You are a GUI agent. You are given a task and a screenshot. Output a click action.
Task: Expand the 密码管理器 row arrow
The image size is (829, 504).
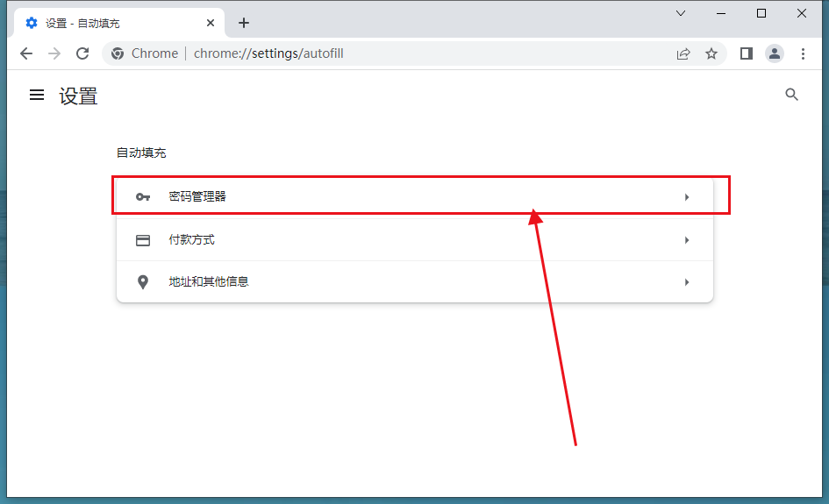pos(687,197)
